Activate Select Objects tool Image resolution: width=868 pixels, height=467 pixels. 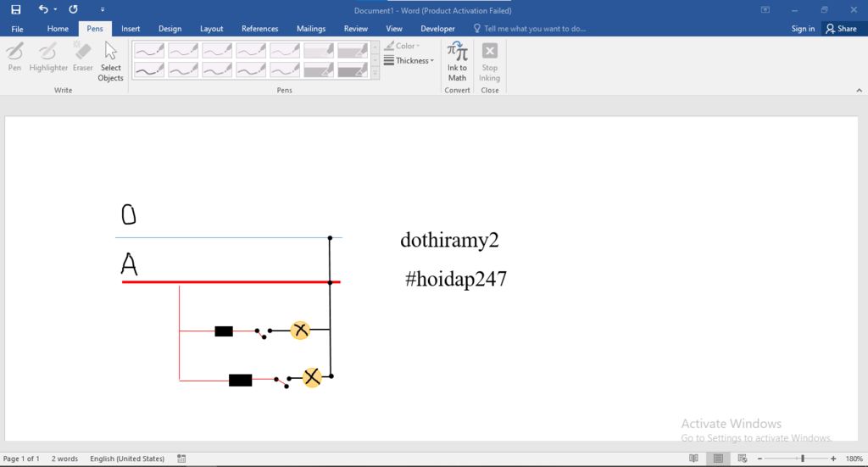coord(110,62)
